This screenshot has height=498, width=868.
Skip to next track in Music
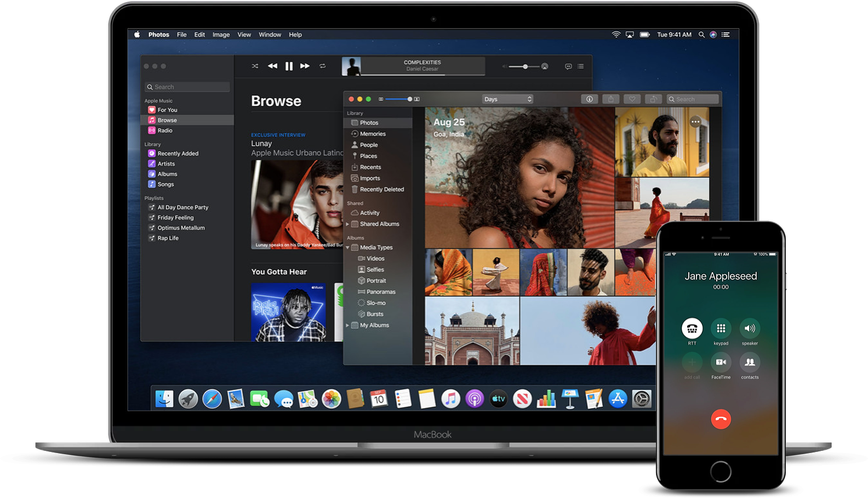(305, 66)
